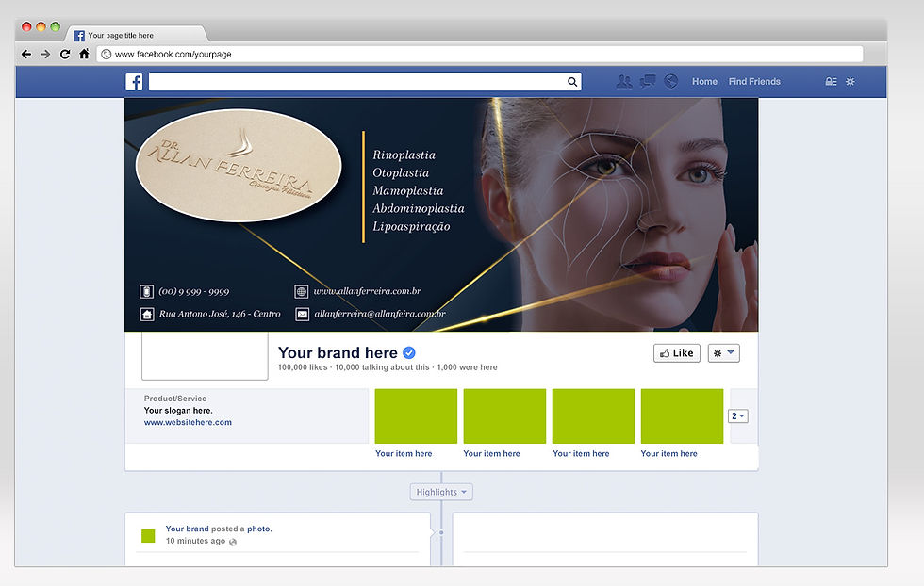
Task: Open the third Your item here label
Action: point(581,453)
